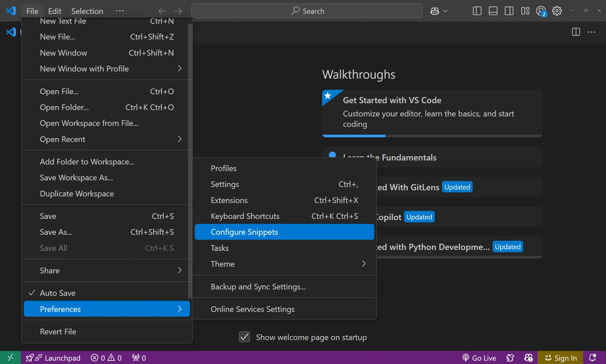The image size is (606, 364).
Task: Choose Add Folder to Workspace...
Action: click(106, 161)
